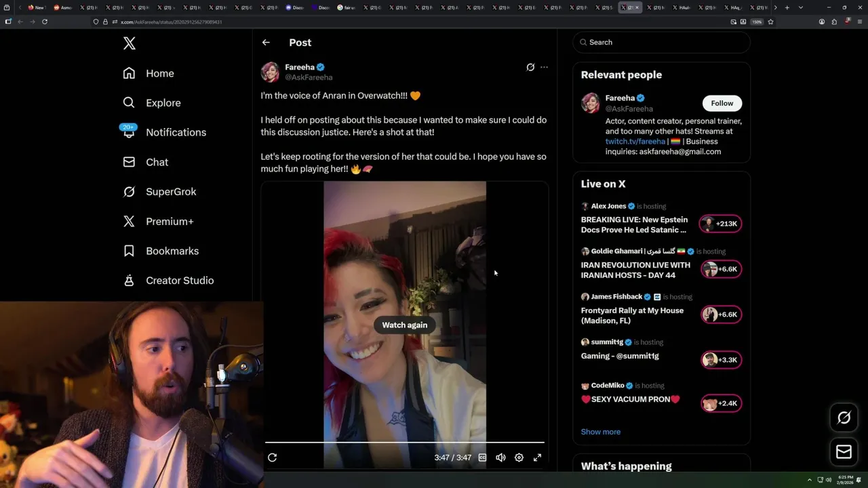Open Alex Jones live broadcast title
868x488 pixels.
(634, 225)
